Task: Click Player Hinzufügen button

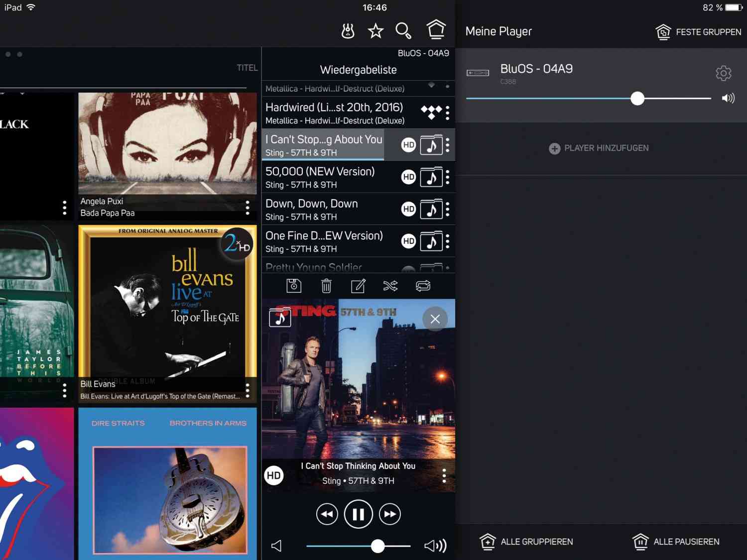Action: pos(599,148)
